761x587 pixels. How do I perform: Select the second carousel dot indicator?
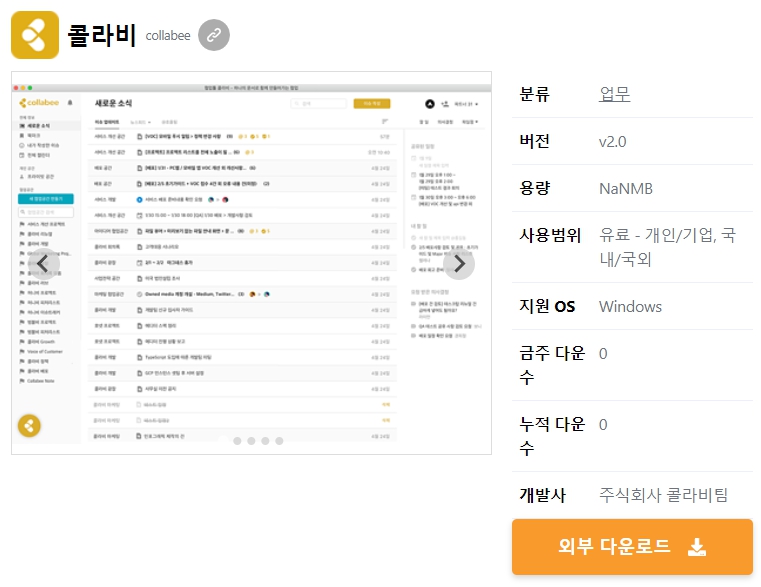pyautogui.click(x=237, y=441)
